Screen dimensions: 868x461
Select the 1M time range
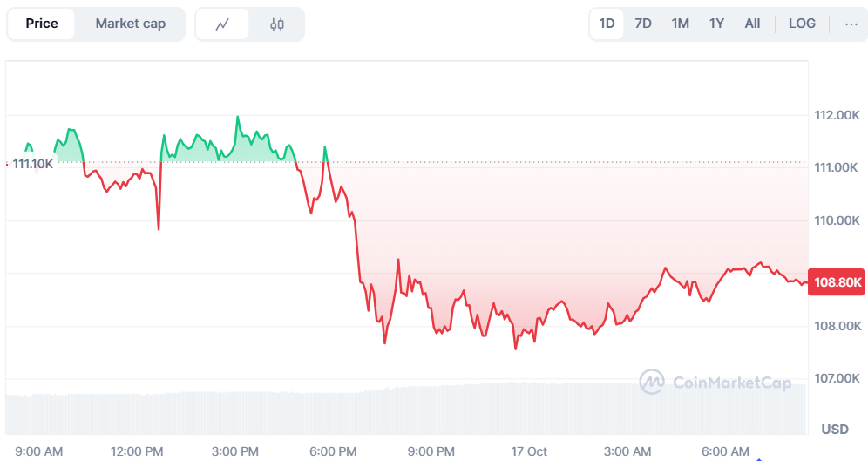point(681,24)
